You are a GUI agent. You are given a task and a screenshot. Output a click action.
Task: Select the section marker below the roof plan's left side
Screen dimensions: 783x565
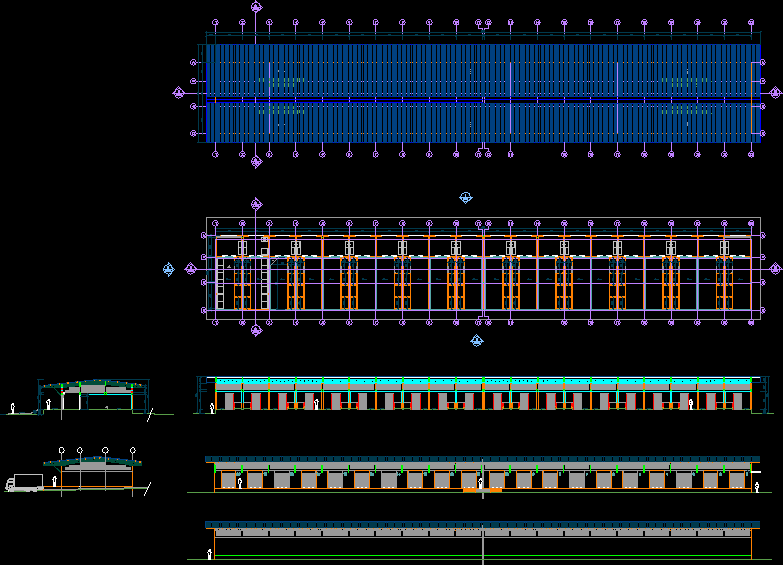tap(256, 161)
